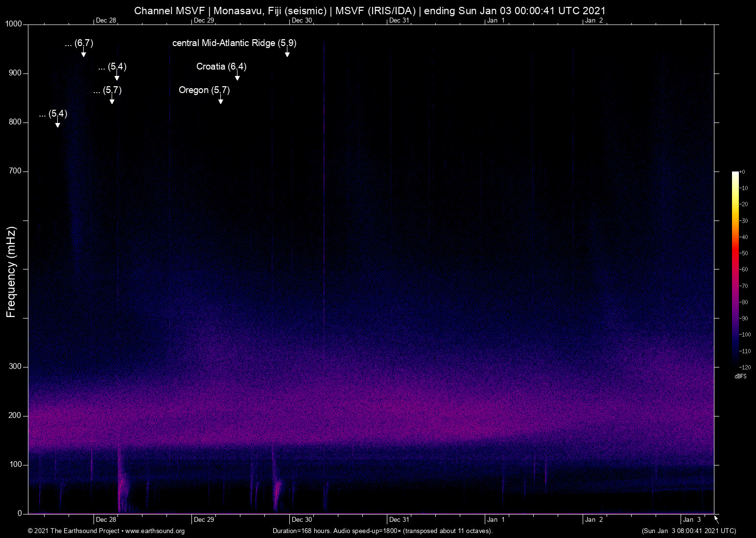Image resolution: width=756 pixels, height=538 pixels.
Task: Click the Dec 31 label on bottom time axis
Action: coord(399,520)
